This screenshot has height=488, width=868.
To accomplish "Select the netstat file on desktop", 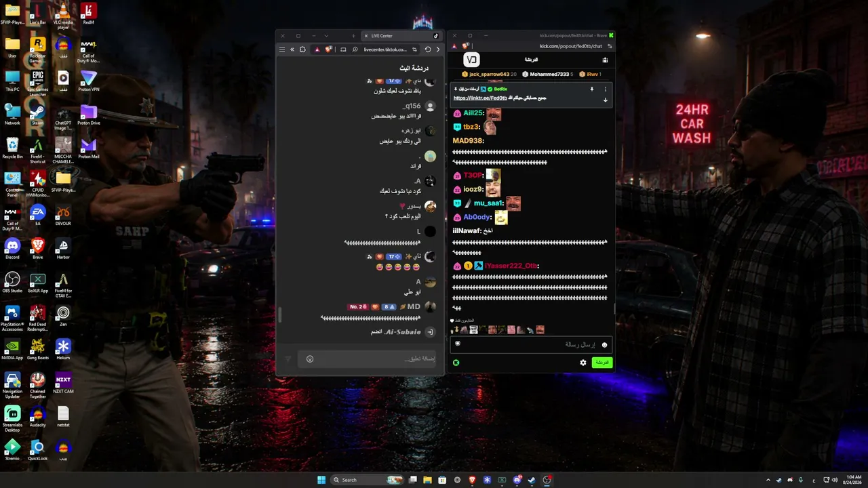I will click(63, 416).
